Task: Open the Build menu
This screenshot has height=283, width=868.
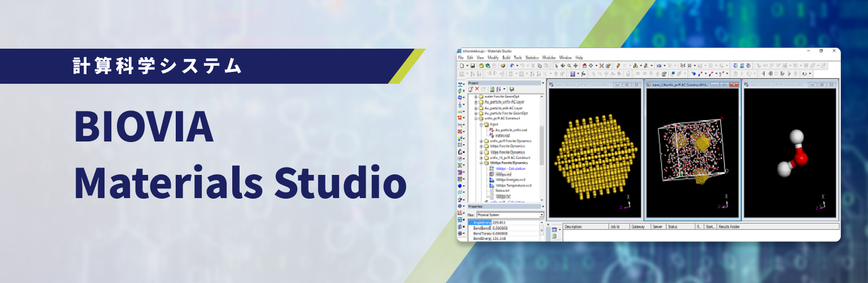Action: [x=506, y=57]
